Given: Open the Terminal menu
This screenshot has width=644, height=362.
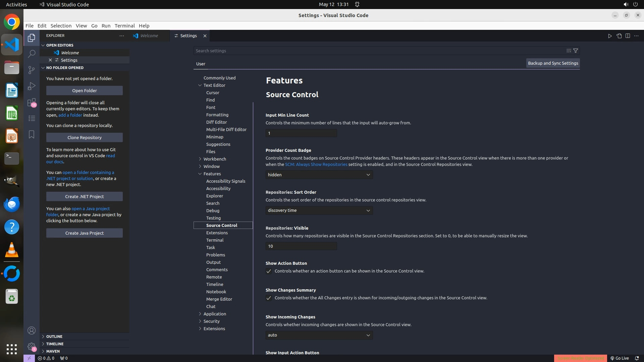Looking at the screenshot, I should click(124, 25).
